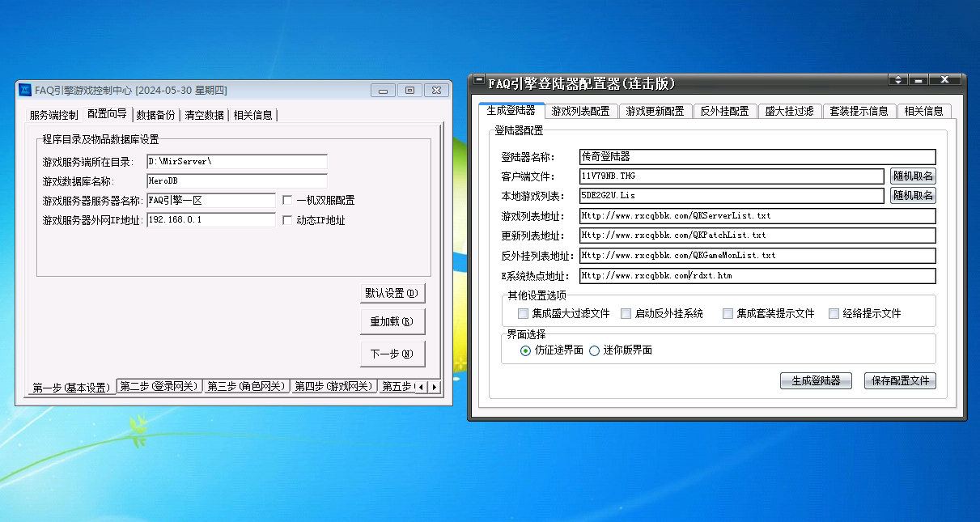The image size is (980, 522).
Task: Click the 游戏服务器外网IP地址 label
Action: click(x=93, y=220)
